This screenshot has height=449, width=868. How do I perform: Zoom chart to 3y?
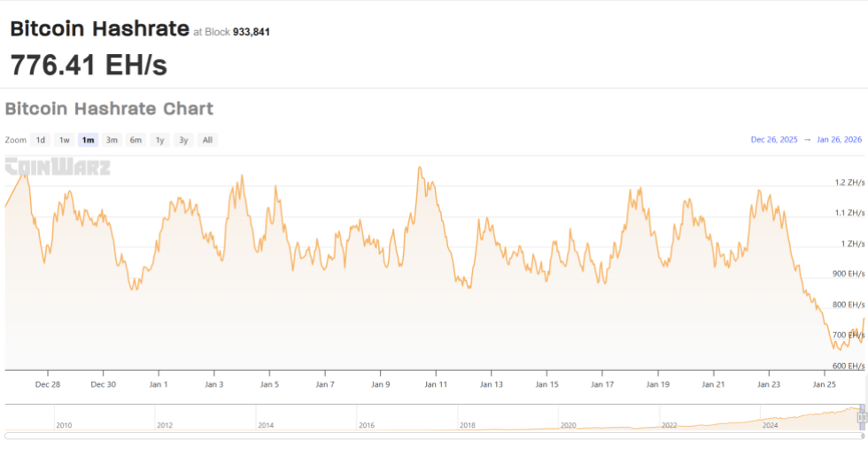[183, 140]
